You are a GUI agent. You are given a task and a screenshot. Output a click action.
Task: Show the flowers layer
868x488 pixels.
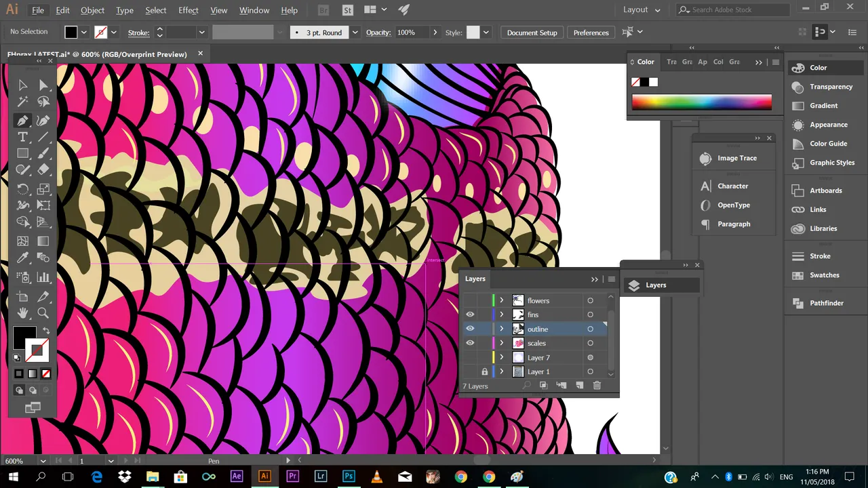(470, 300)
